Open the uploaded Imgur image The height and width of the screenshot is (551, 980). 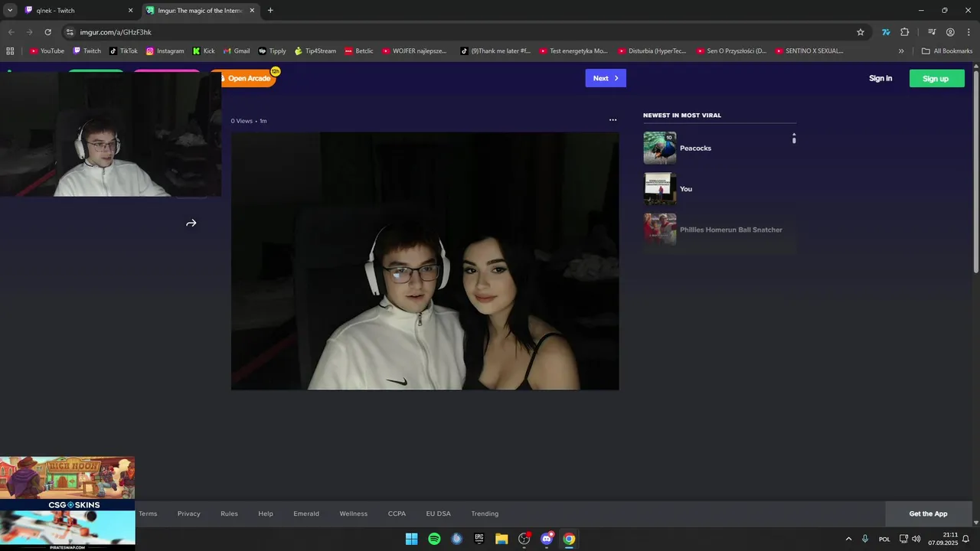pos(425,261)
